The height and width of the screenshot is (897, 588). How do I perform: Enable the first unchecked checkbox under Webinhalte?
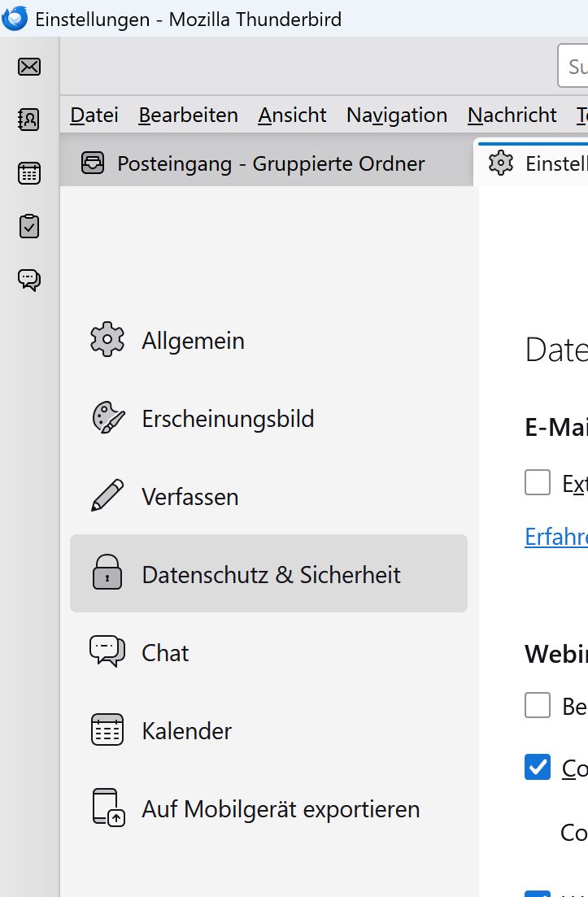tap(538, 705)
